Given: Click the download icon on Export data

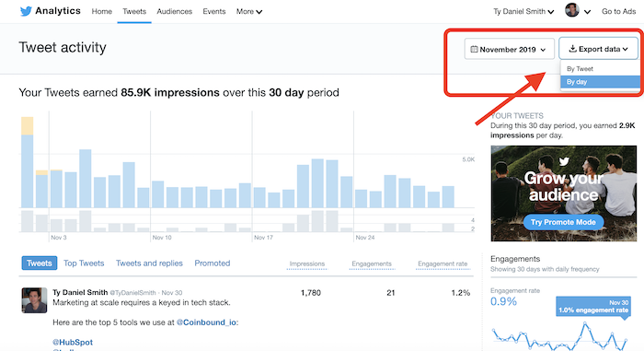Looking at the screenshot, I should click(x=572, y=49).
